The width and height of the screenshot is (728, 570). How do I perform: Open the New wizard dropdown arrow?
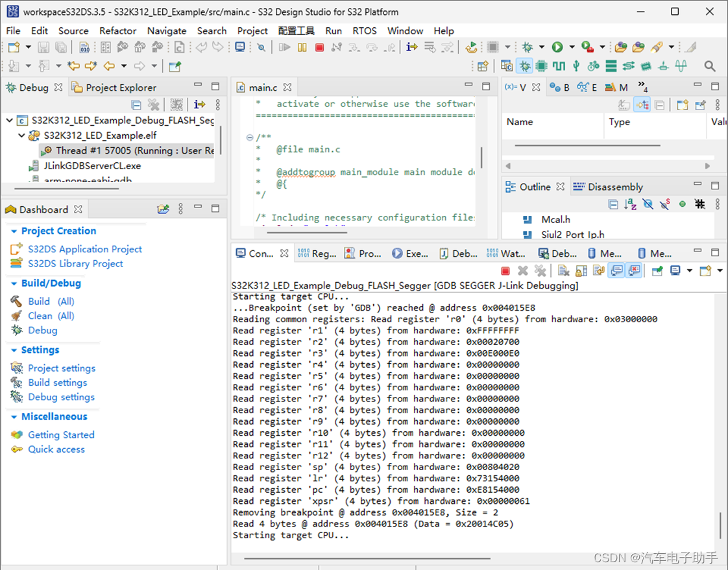(28, 47)
